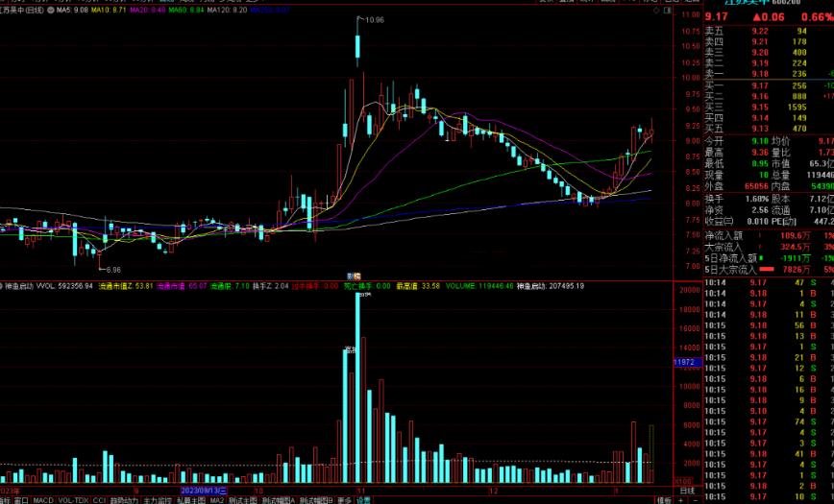The image size is (834, 504).
Task: Click the 买四 price 9.14
Action: pos(759,118)
